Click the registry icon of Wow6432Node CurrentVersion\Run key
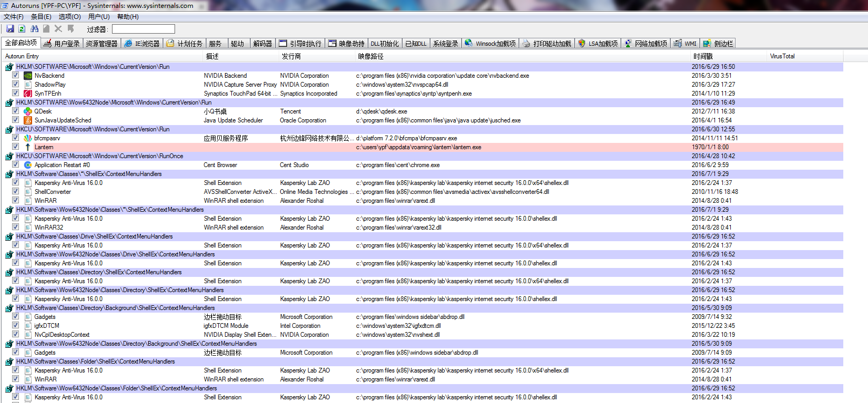 tap(9, 102)
